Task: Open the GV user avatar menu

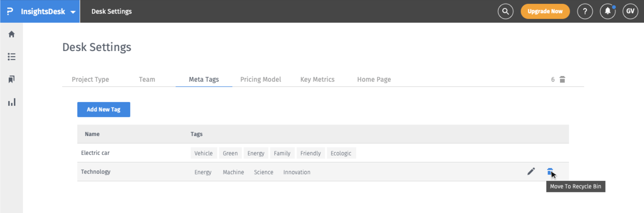Action: (630, 11)
